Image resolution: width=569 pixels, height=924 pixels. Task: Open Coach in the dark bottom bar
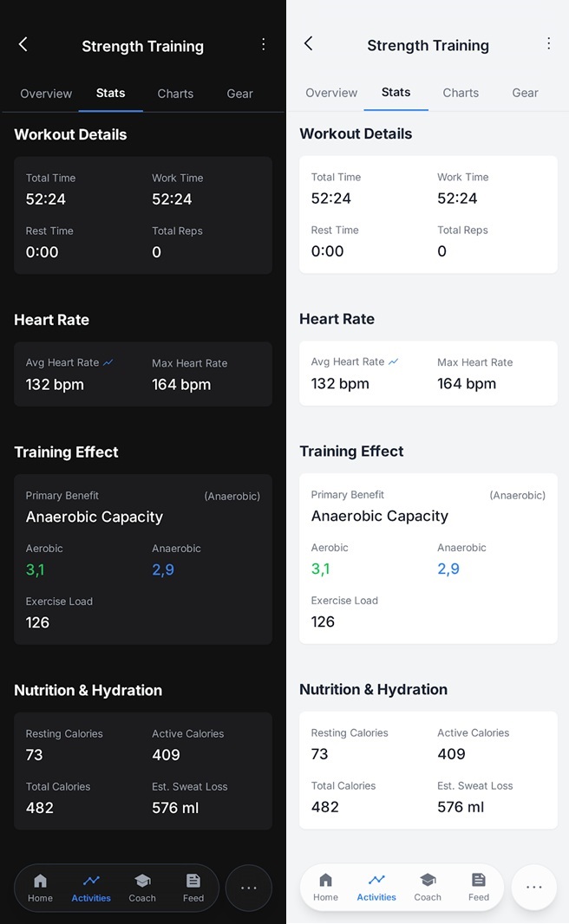pyautogui.click(x=142, y=888)
